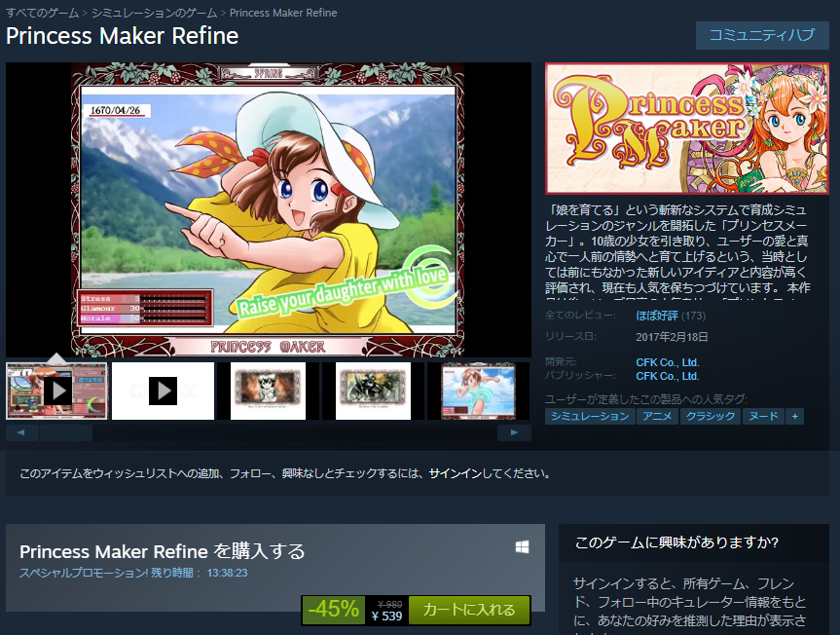Viewport: 840px width, 635px height.
Task: Click the -45% discount badge
Action: (x=333, y=610)
